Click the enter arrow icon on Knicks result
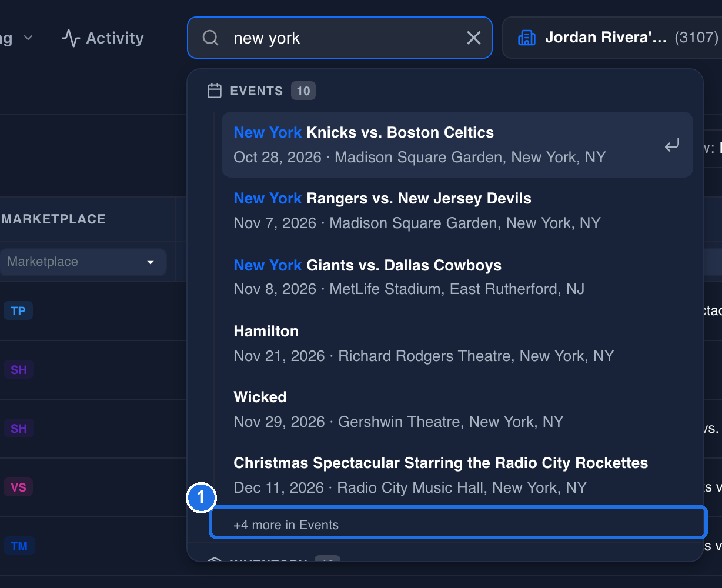The width and height of the screenshot is (722, 588). click(672, 145)
